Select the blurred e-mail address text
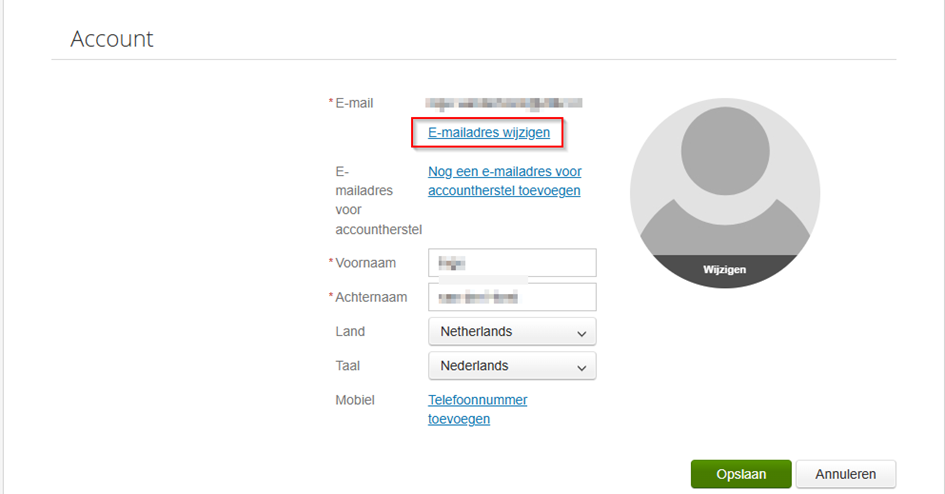The image size is (945, 494). [x=504, y=102]
